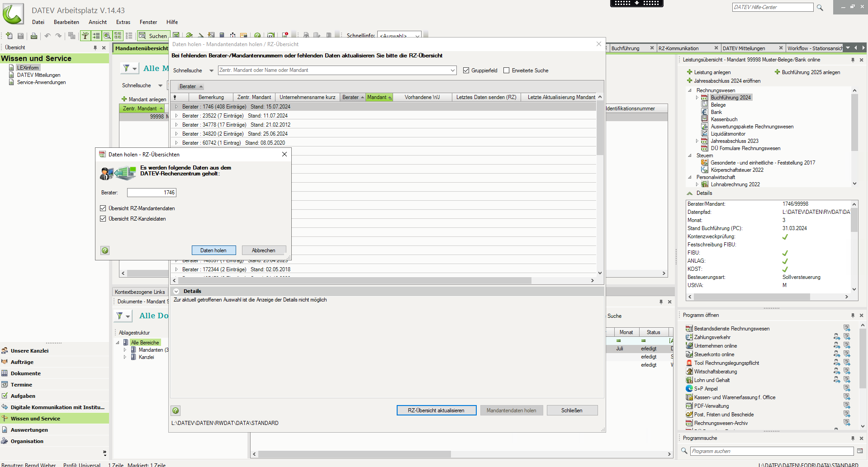868x467 pixels.
Task: Click the undo arrow in the toolbar
Action: point(47,36)
